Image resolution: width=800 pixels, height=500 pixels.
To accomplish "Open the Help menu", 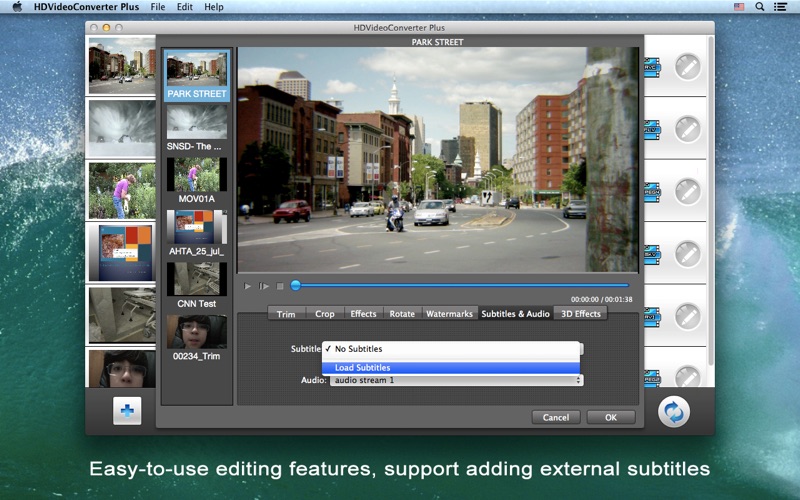I will pos(214,7).
